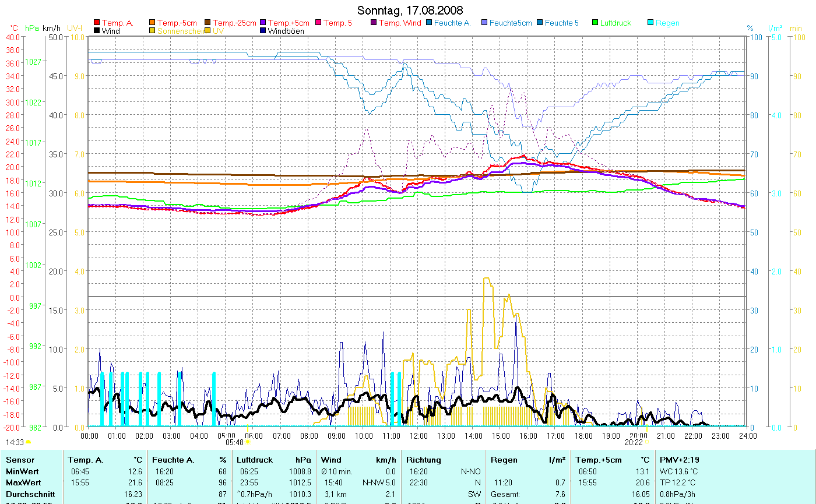
Task: Click the Luftdruck table column header
Action: point(255,460)
